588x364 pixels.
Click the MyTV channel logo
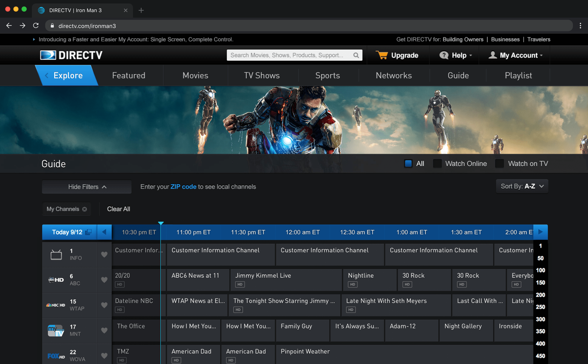pos(56,330)
